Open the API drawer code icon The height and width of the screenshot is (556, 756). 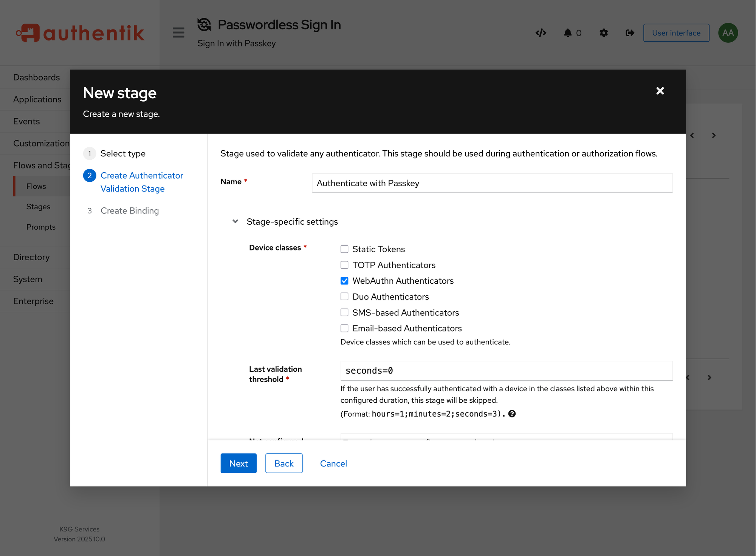541,33
